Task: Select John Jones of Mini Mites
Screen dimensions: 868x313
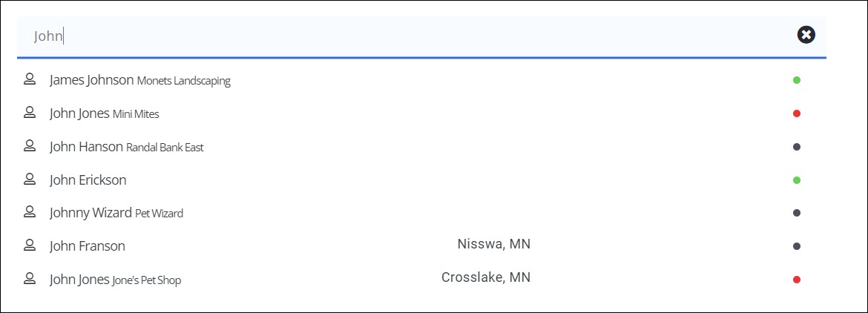Action: tap(80, 113)
